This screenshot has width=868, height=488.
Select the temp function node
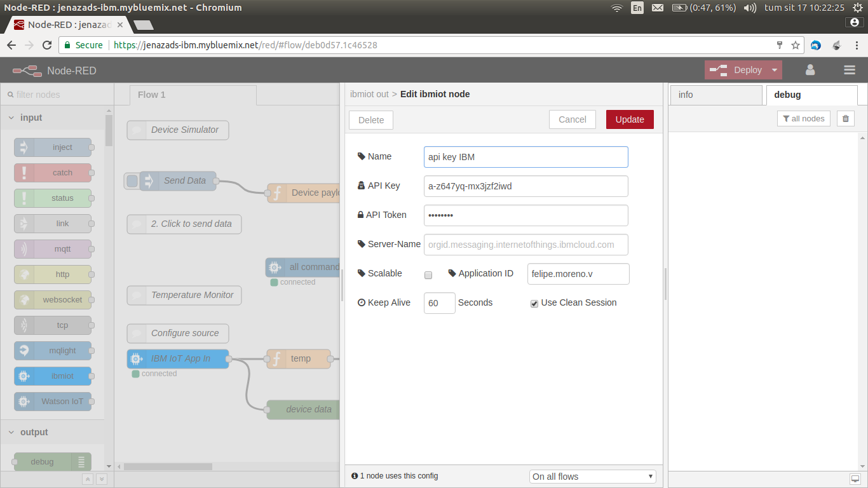click(299, 359)
